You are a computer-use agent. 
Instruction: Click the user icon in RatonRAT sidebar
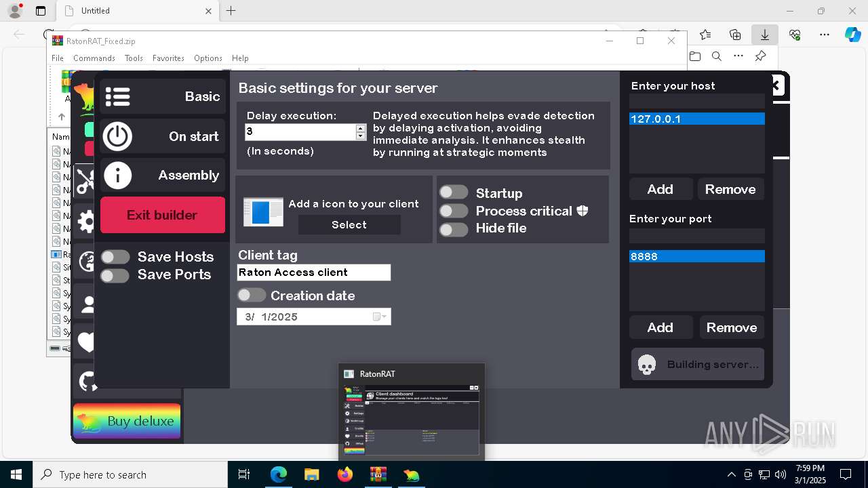[87, 304]
